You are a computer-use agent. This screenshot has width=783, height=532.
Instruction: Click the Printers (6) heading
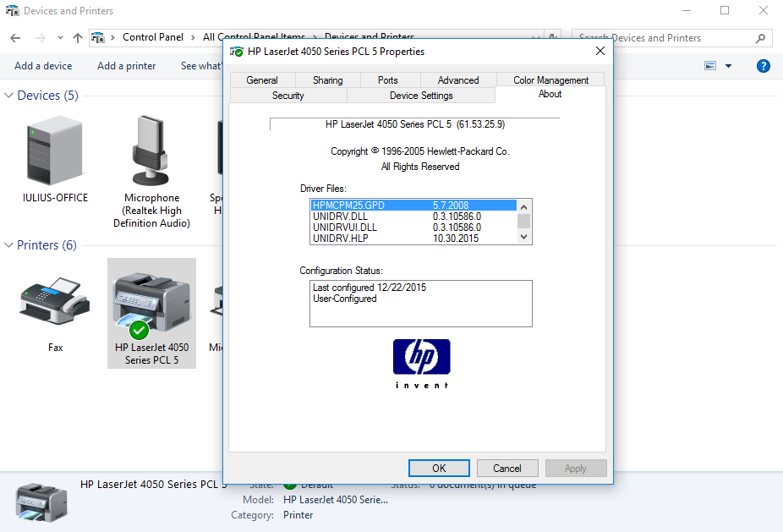pos(47,244)
